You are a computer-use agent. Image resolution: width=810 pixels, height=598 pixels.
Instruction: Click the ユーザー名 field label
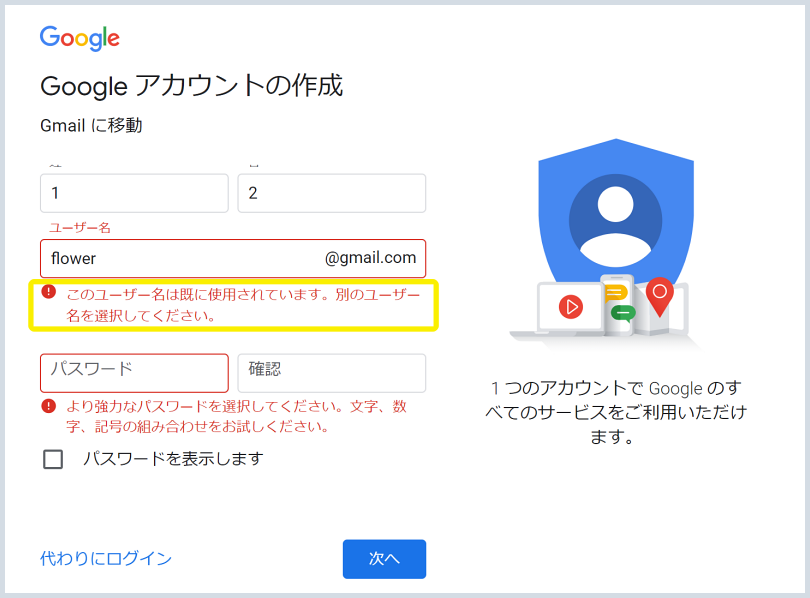pyautogui.click(x=80, y=228)
